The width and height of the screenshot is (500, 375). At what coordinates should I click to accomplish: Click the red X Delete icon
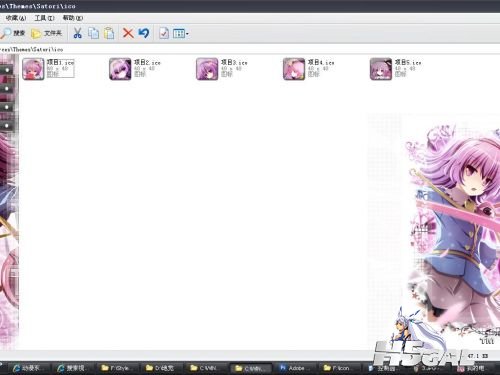(128, 33)
